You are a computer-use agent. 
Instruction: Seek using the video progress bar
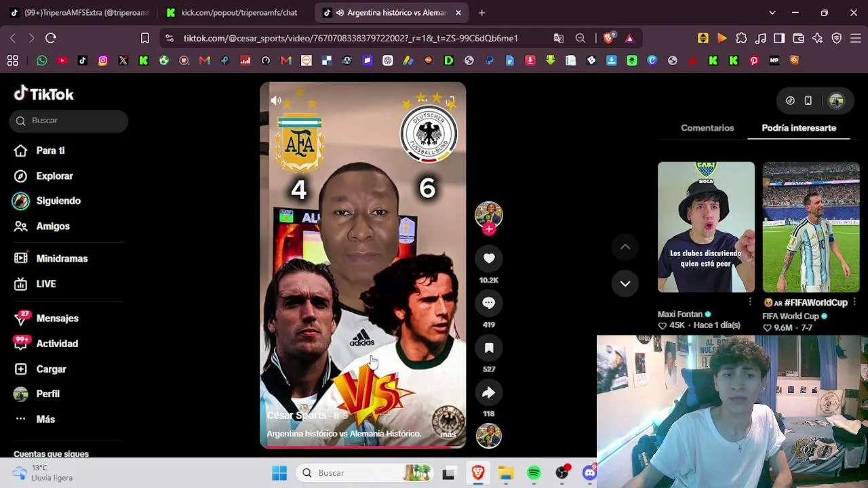pos(363,447)
